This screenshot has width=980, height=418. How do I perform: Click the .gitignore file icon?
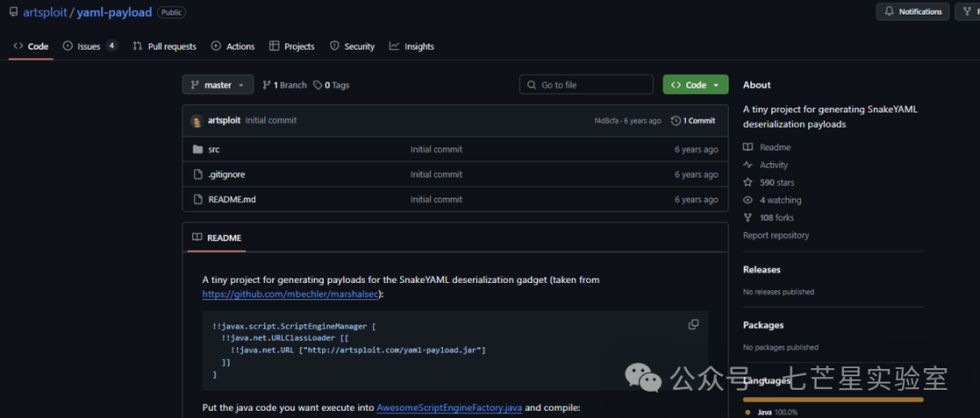pos(198,174)
